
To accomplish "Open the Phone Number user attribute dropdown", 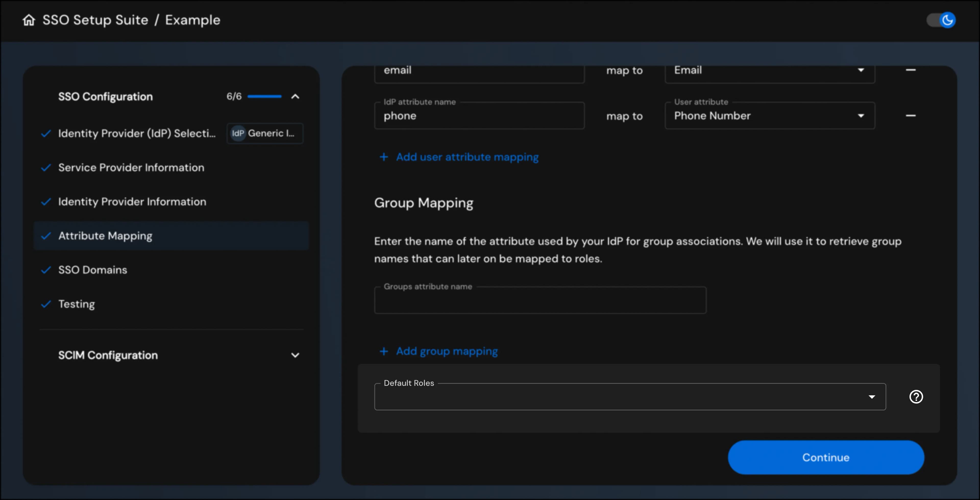I will pos(861,116).
